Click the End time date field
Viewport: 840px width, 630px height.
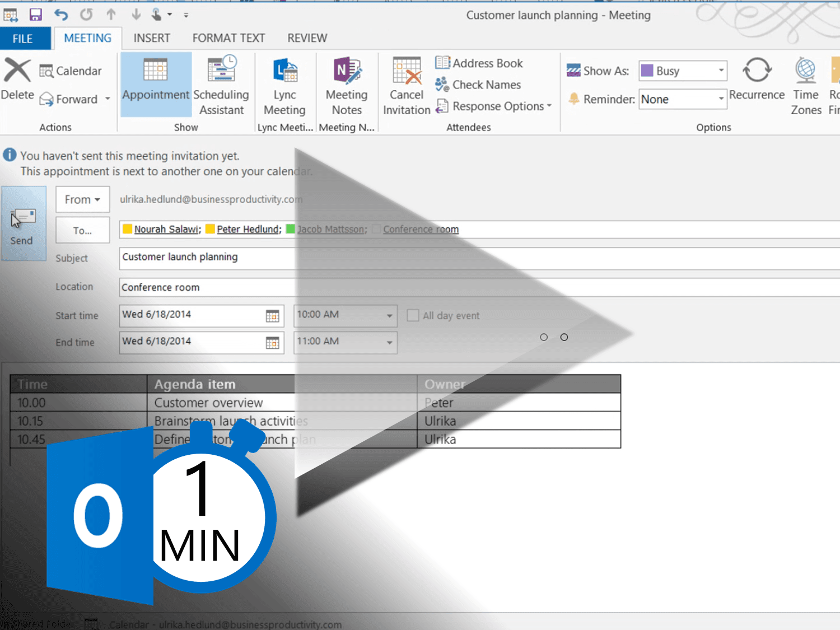[192, 342]
